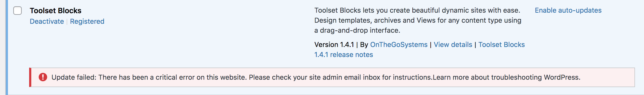644x95 pixels.
Task: Open Learn more about troubleshooting WordPress
Action: 506,77
